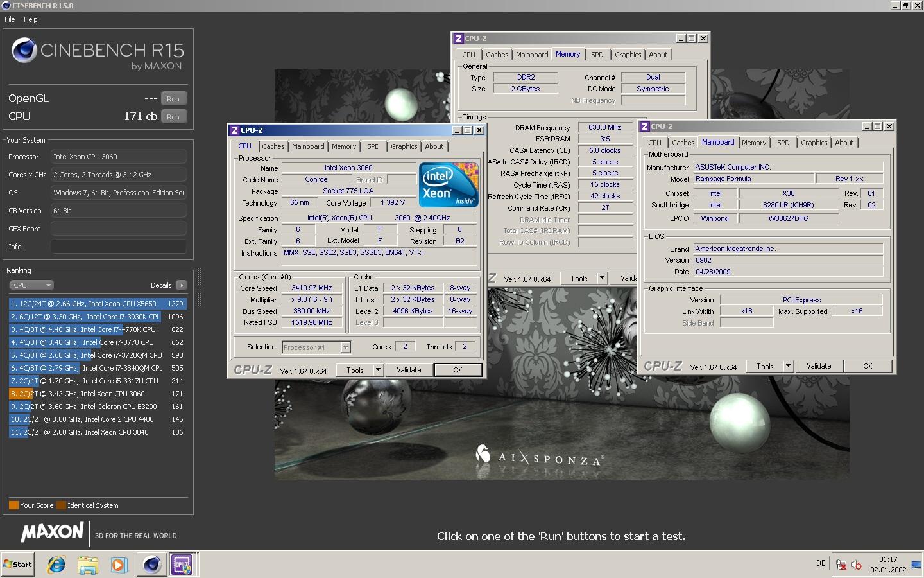
Task: Click the Show Desktop monitor icon in tray
Action: click(x=916, y=565)
